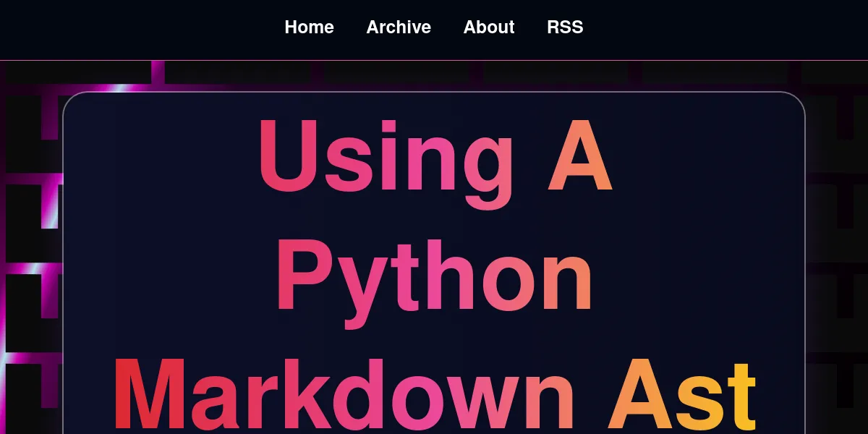Open the About page link
The width and height of the screenshot is (868, 434).
[489, 27]
